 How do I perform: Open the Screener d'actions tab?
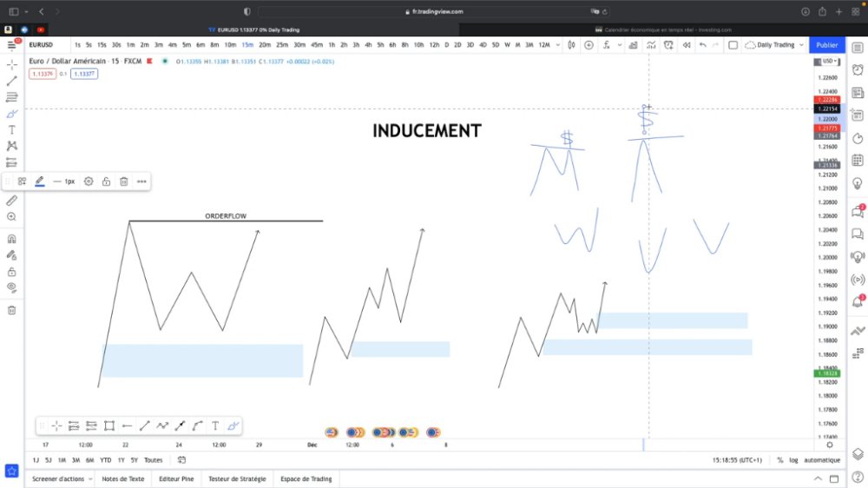[x=58, y=479]
